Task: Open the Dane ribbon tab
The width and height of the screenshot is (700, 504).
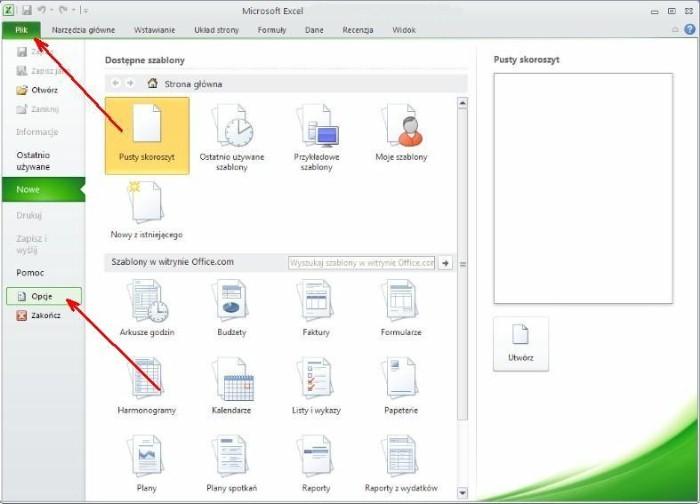Action: (314, 30)
